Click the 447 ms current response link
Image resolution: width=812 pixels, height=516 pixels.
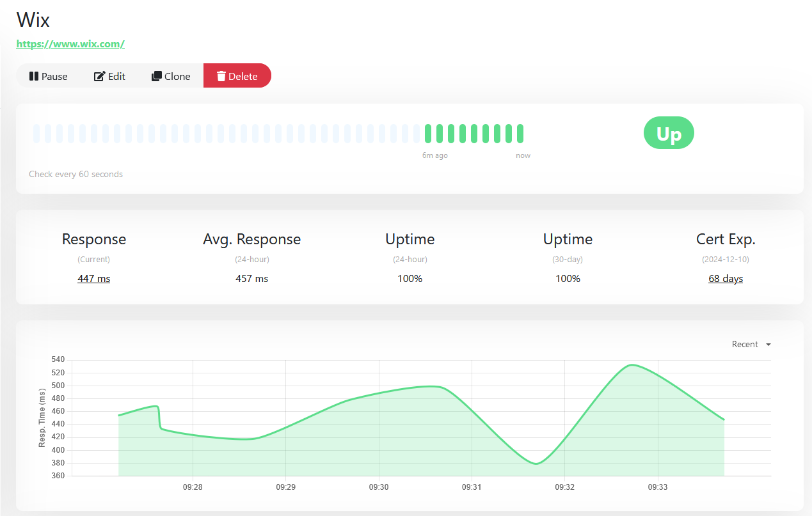point(93,278)
